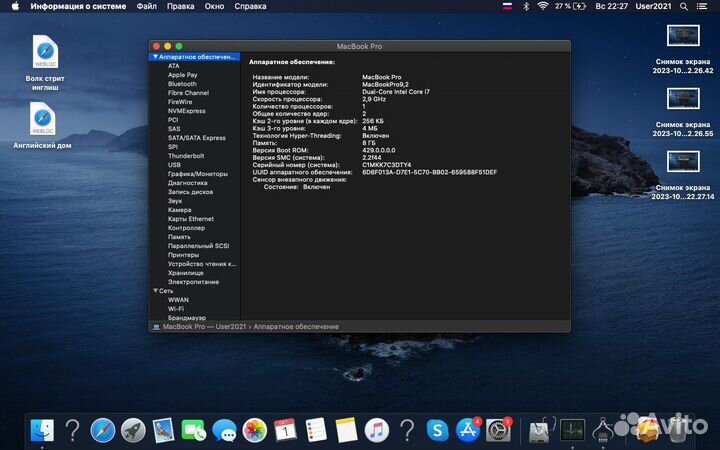Select the Волк стрит инглиш webloc file
720x450 pixels.
click(45, 63)
